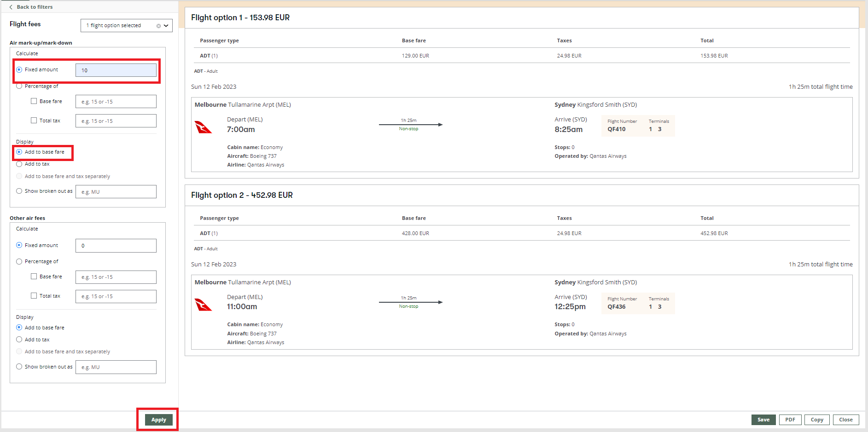Click the Back to filters arrow icon

[11, 7]
